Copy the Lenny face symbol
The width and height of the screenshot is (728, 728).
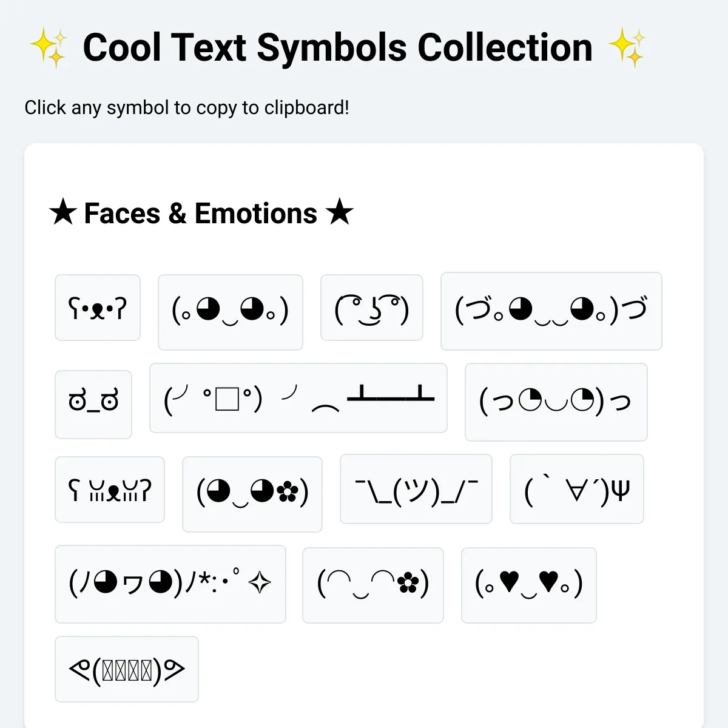coord(372,308)
